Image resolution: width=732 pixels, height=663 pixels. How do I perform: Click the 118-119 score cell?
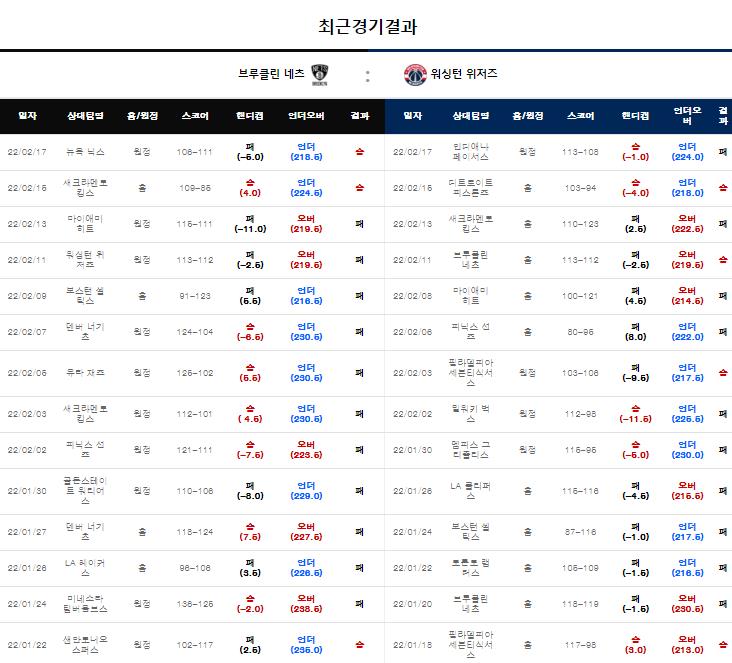pos(580,604)
